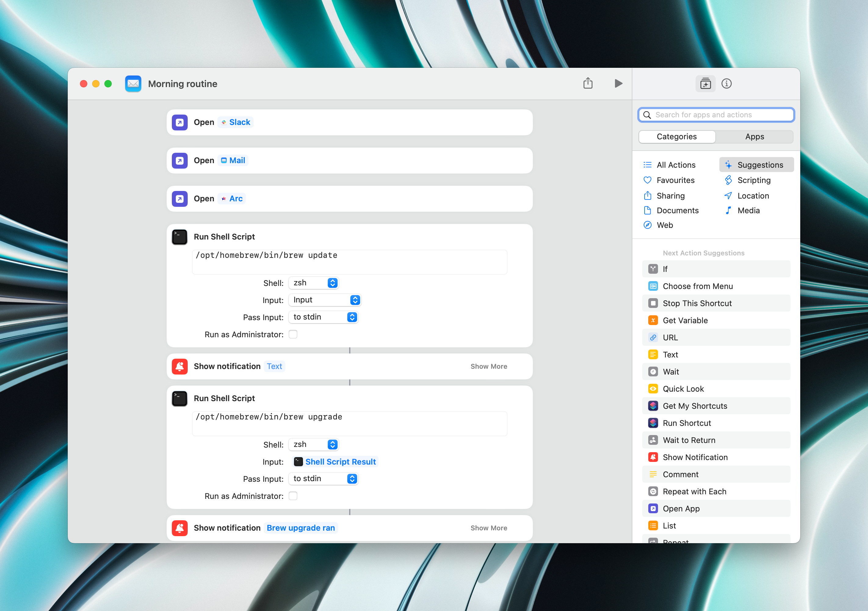Click the All Actions sidebar icon
Screen dimensions: 868x611
[x=647, y=165]
